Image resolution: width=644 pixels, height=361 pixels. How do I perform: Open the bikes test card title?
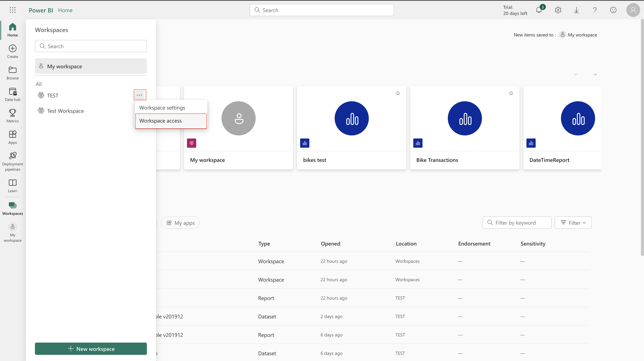pyautogui.click(x=315, y=160)
